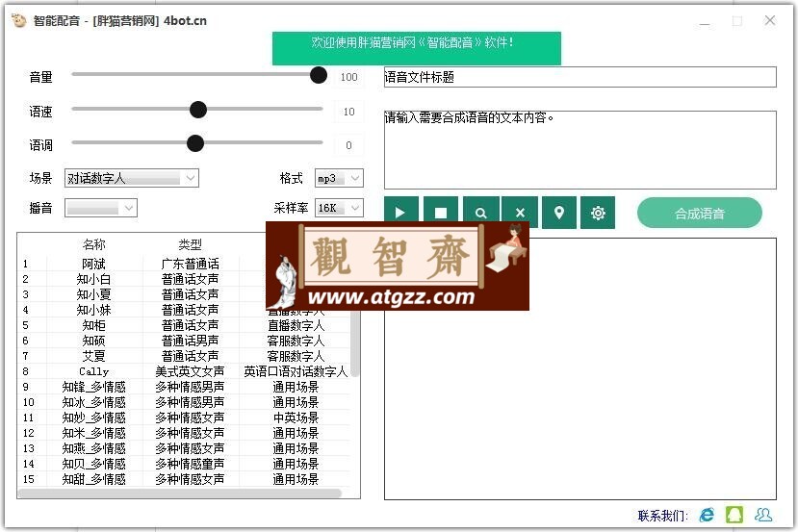798x532 pixels.
Task: Click the 语调 pitch slider knob
Action: pyautogui.click(x=194, y=143)
